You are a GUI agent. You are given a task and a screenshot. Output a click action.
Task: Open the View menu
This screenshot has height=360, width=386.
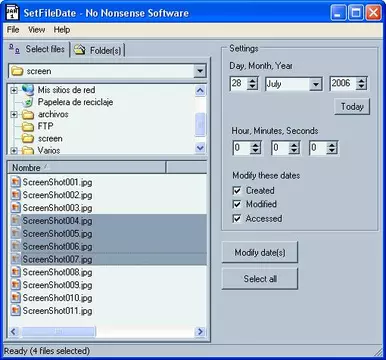pyautogui.click(x=36, y=30)
